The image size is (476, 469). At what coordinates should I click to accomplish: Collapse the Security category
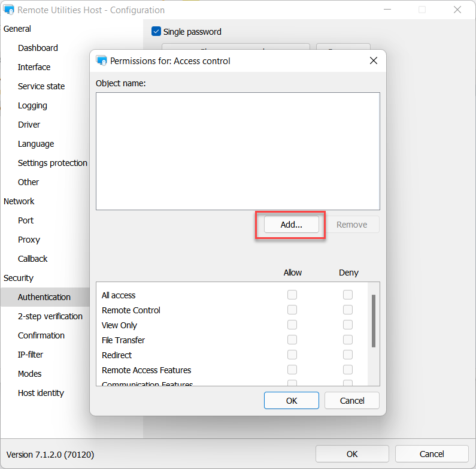point(19,278)
